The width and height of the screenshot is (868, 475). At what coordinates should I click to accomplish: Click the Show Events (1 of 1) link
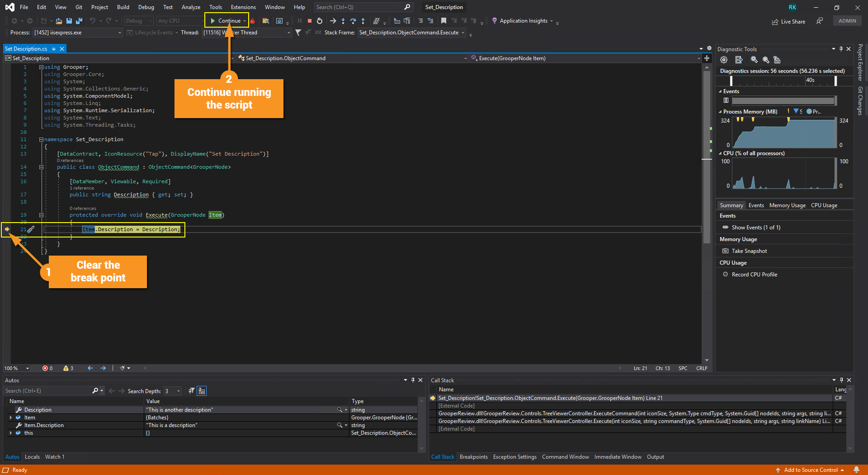click(x=756, y=228)
